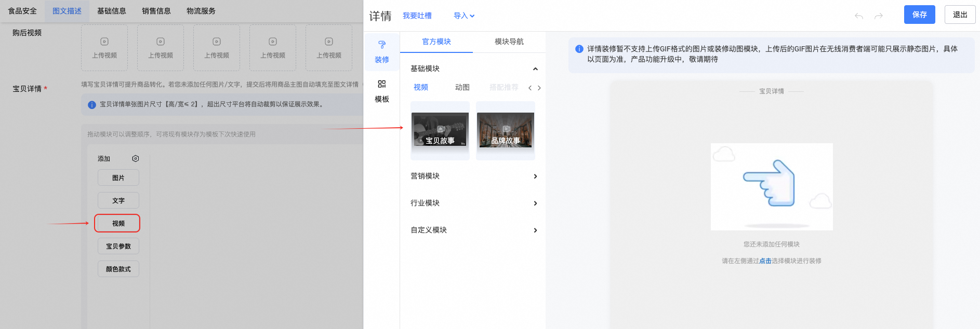980x329 pixels.
Task: Expand the 自定义模块 section
Action: tap(535, 230)
